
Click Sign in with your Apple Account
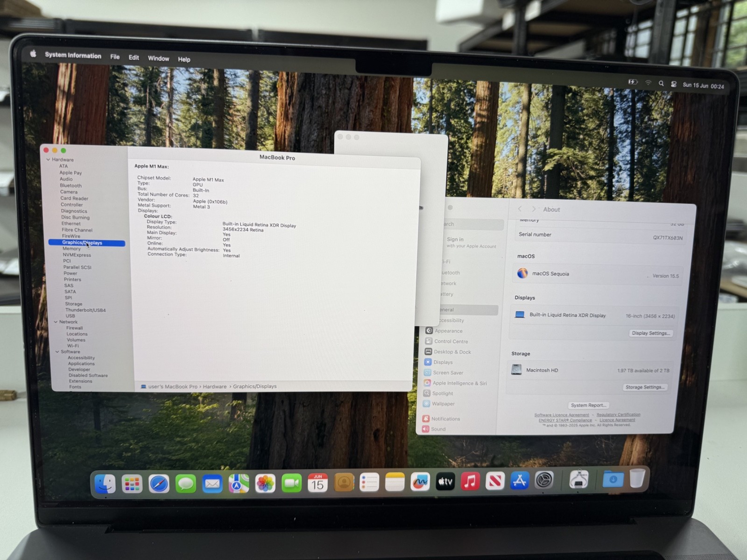point(471,242)
